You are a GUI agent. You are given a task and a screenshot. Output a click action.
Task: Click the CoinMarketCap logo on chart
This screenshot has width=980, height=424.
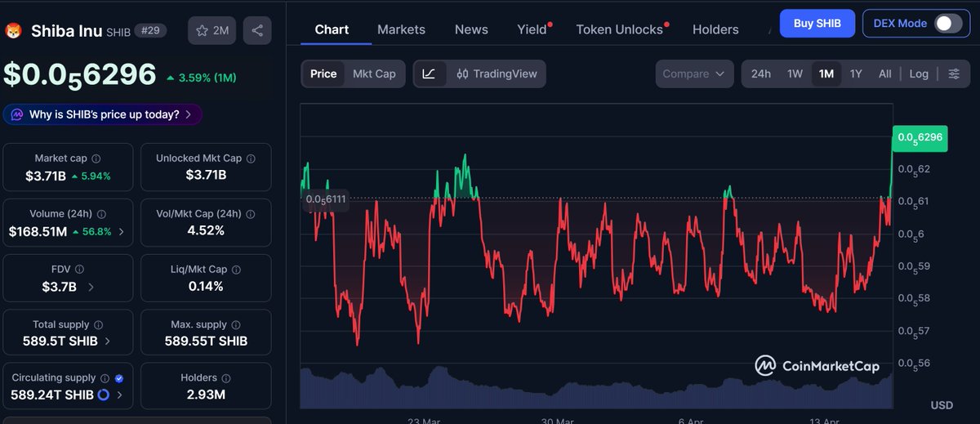(817, 365)
